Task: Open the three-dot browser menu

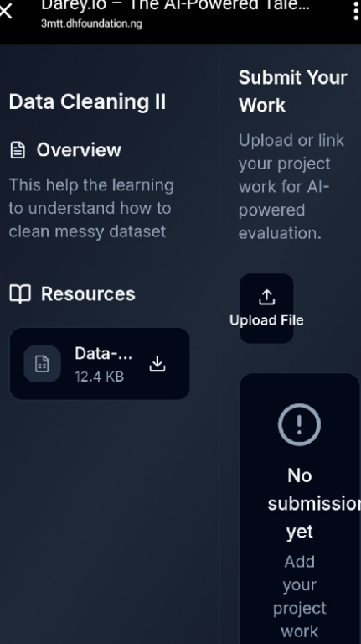Action: click(356, 11)
